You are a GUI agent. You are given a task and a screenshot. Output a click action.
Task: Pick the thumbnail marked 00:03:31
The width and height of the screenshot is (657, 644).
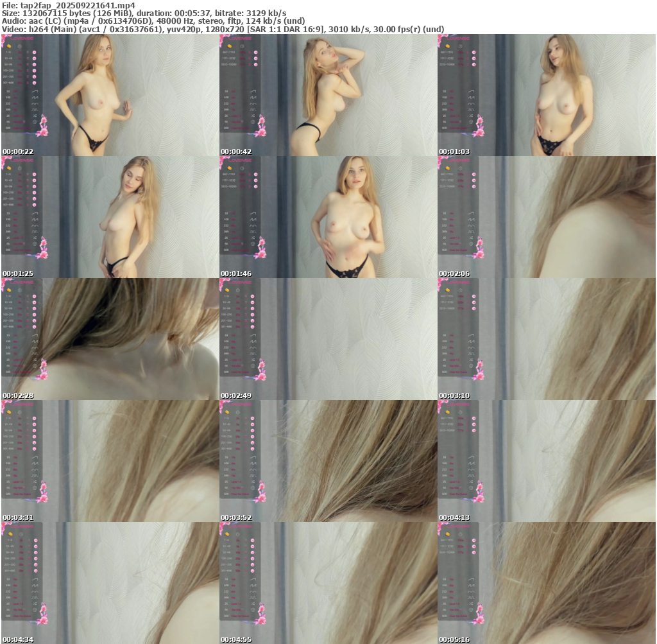(x=110, y=461)
